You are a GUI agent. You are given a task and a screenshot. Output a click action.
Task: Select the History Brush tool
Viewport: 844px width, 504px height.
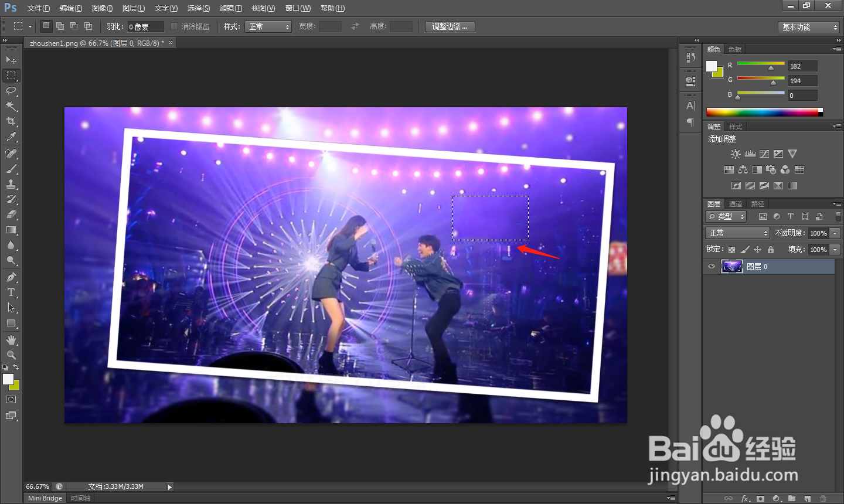[11, 199]
